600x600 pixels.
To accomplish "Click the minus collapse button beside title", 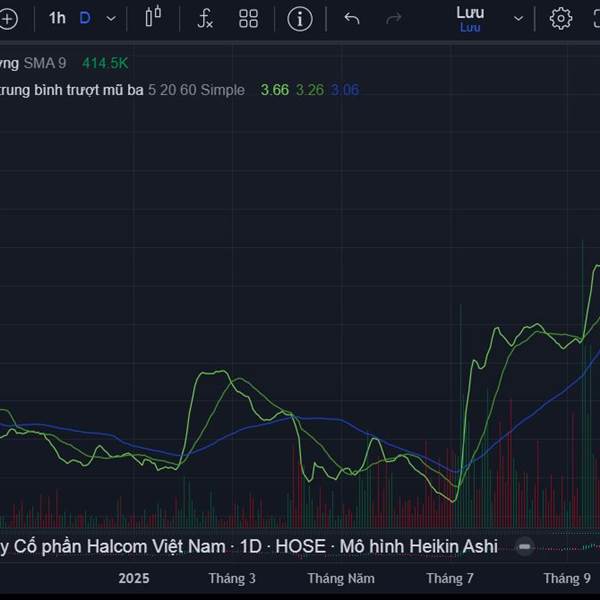I will pyautogui.click(x=524, y=547).
